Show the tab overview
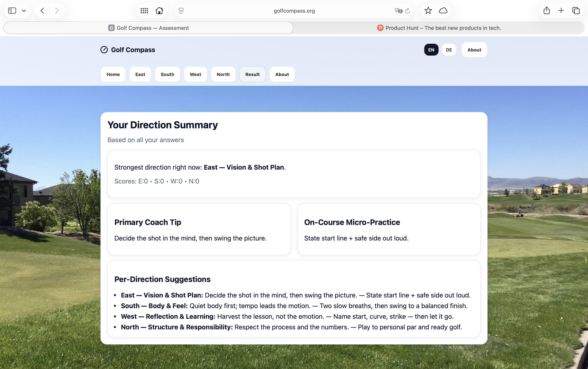This screenshot has height=369, width=588. [x=576, y=10]
